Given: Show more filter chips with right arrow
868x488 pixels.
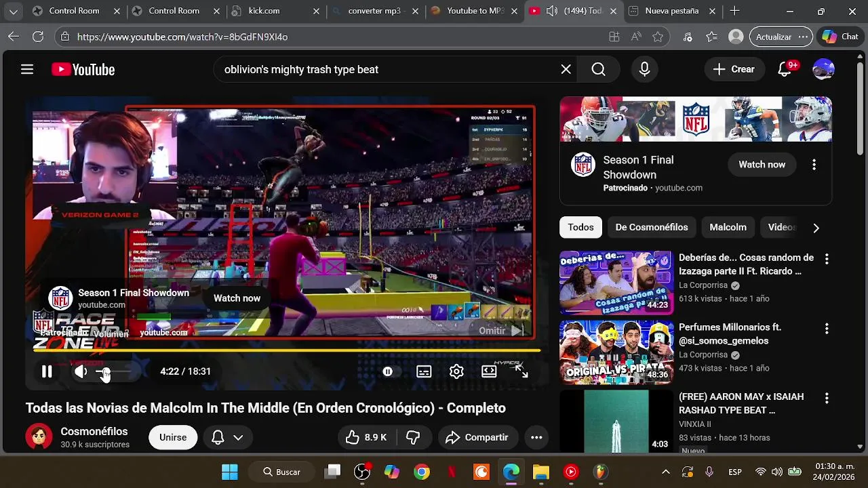Looking at the screenshot, I should pos(816,228).
